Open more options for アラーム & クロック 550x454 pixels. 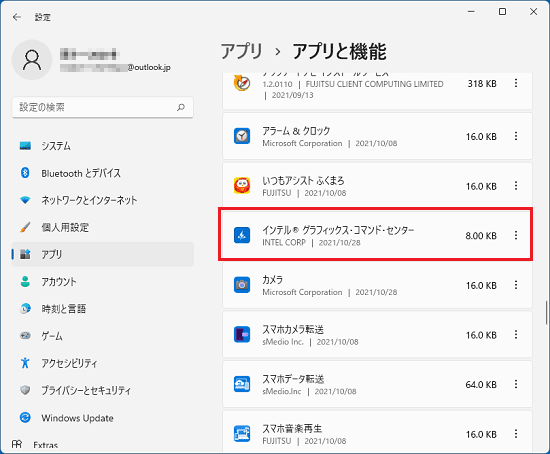coord(516,136)
